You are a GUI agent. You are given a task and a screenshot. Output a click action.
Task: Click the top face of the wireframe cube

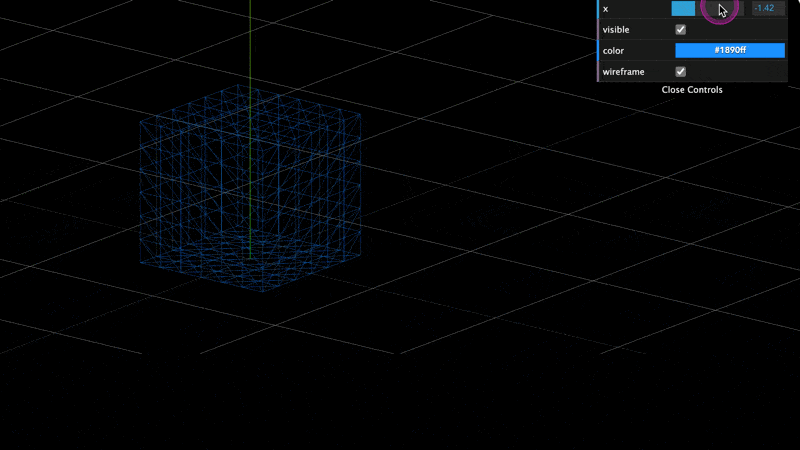click(250, 108)
